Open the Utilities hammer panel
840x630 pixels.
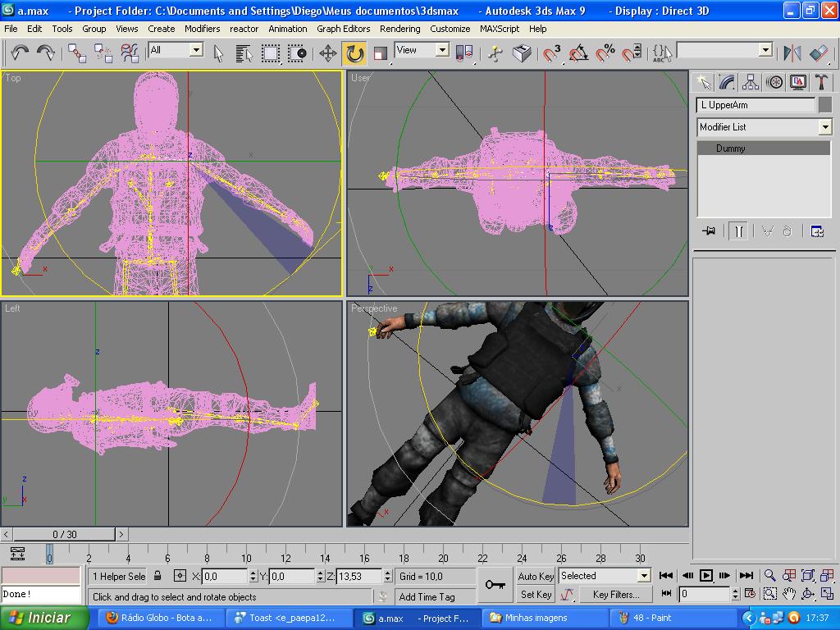click(821, 82)
